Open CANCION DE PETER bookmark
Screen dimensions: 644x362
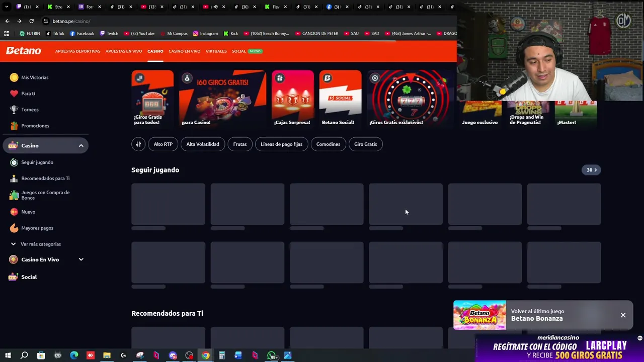[316, 34]
